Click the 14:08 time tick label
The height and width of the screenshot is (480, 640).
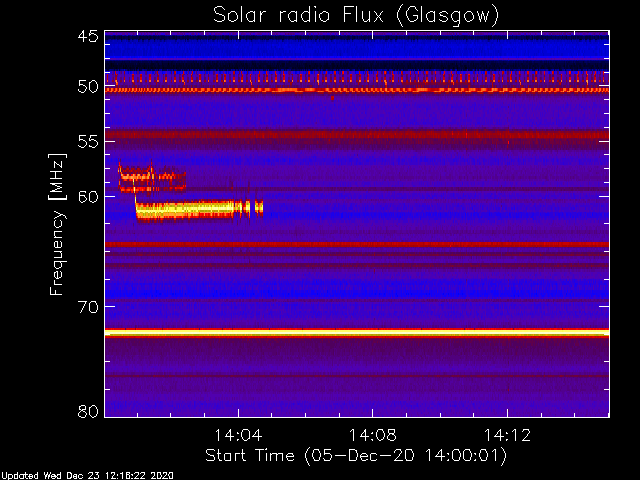tap(372, 435)
